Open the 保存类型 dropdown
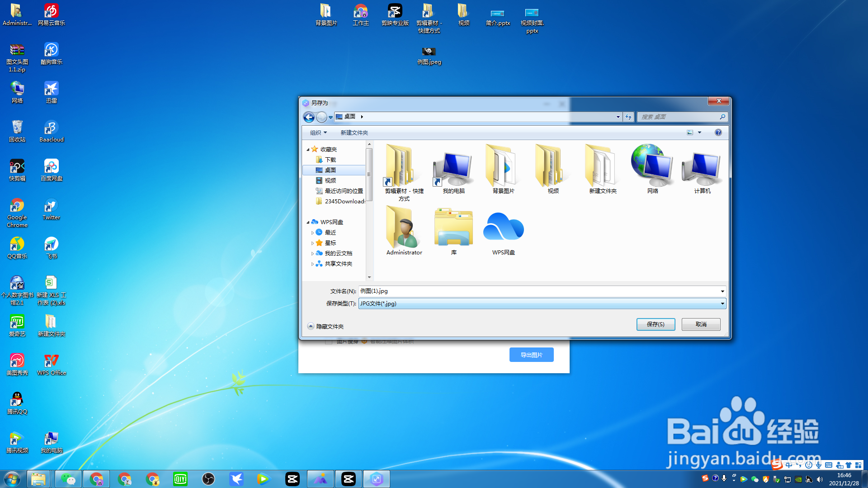This screenshot has height=488, width=868. (722, 304)
